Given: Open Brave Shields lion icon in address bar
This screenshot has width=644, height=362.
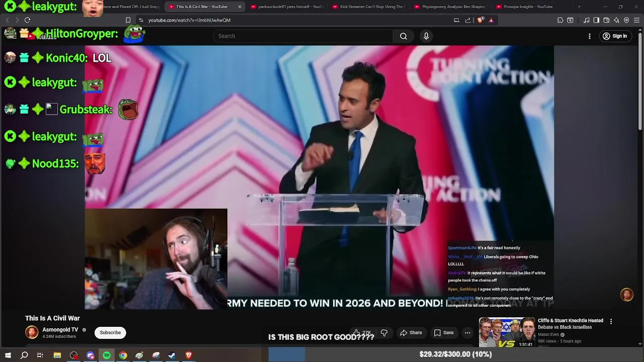Looking at the screenshot, I should (x=480, y=20).
